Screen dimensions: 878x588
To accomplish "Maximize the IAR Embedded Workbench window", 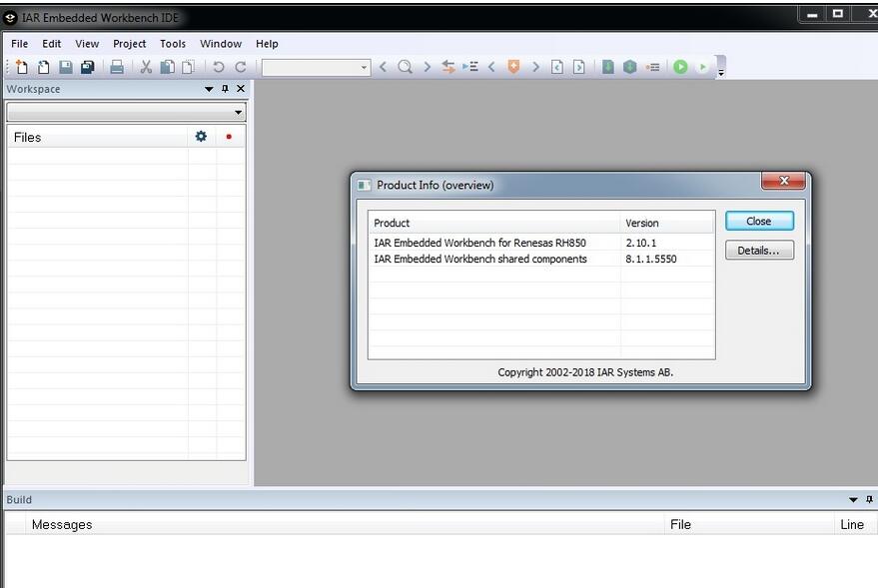I will point(838,14).
